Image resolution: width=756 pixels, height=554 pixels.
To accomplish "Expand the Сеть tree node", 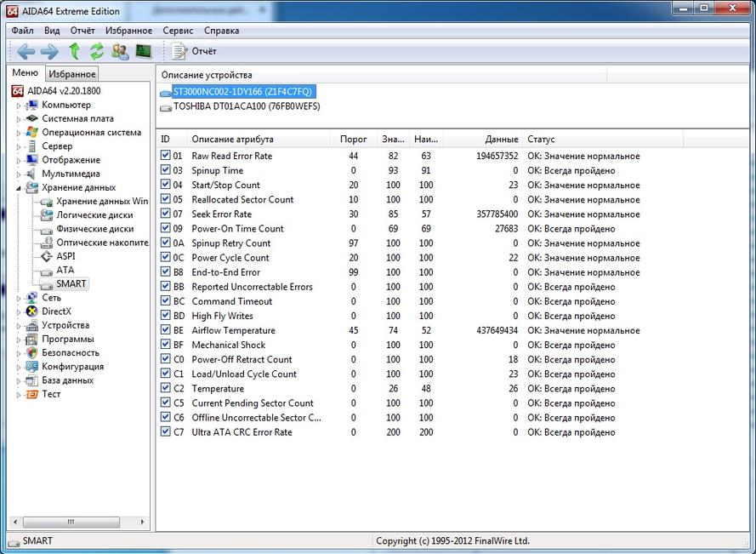I will click(x=19, y=298).
